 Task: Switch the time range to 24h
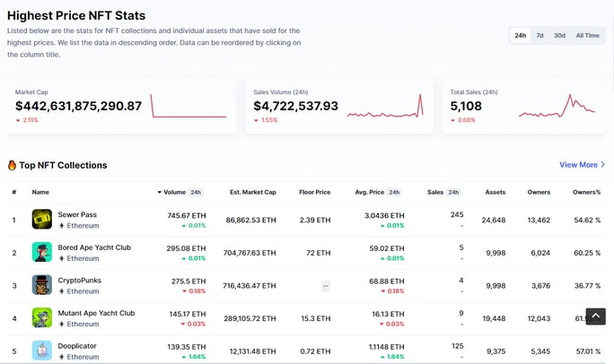[x=520, y=36]
